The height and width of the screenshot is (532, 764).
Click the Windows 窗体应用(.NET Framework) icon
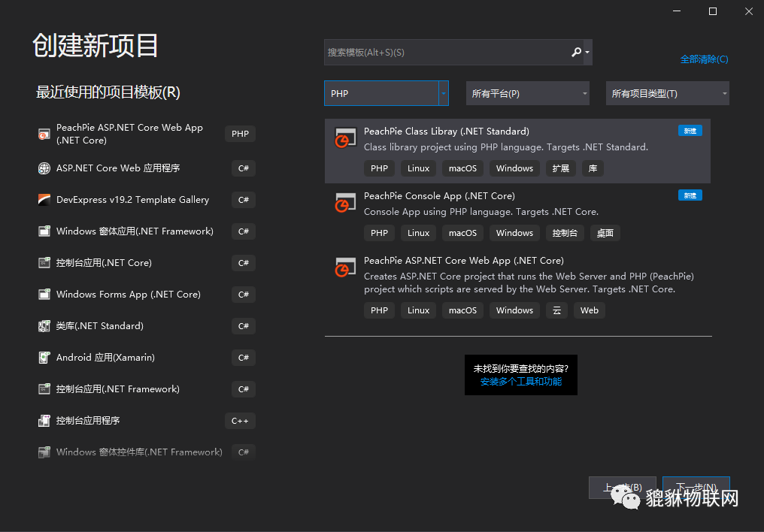coord(44,231)
